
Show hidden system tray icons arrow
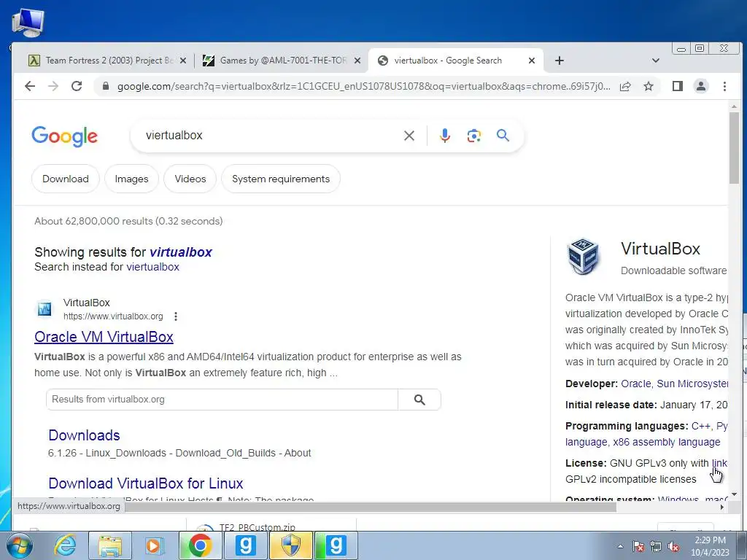(620, 546)
